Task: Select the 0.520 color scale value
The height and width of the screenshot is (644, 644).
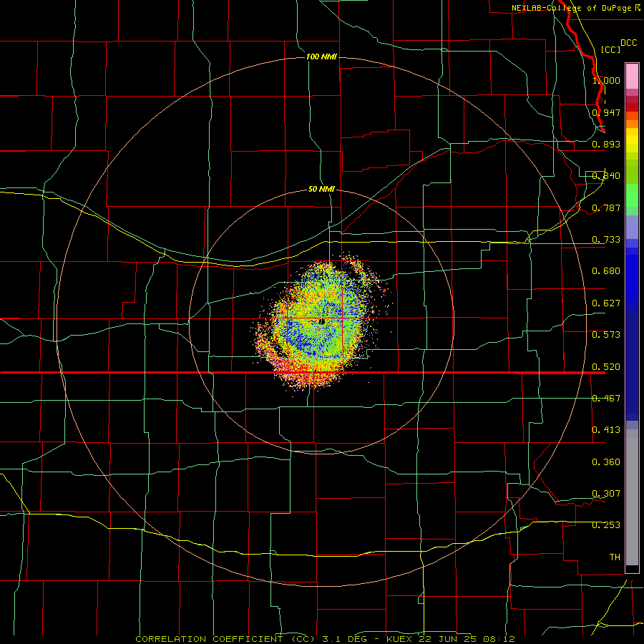Action: (x=606, y=367)
